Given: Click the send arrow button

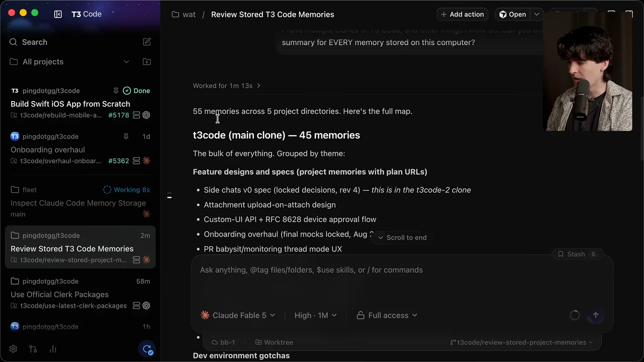Looking at the screenshot, I should (596, 315).
